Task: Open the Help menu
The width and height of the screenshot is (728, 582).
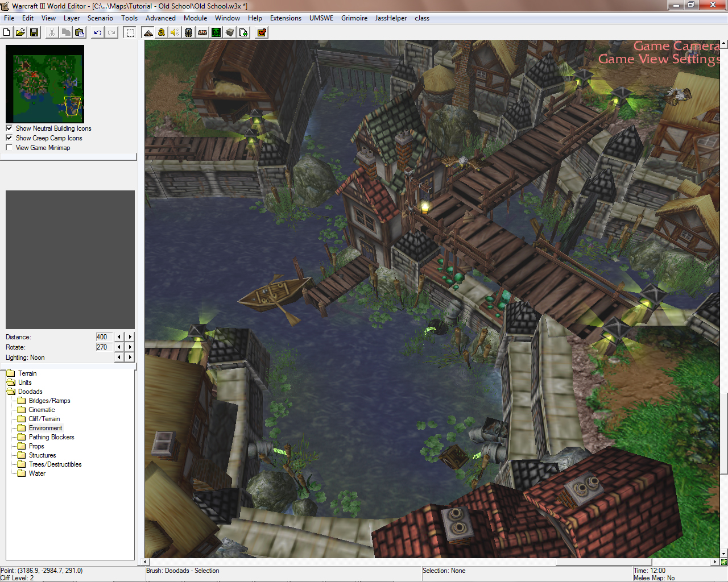Action: tap(255, 18)
